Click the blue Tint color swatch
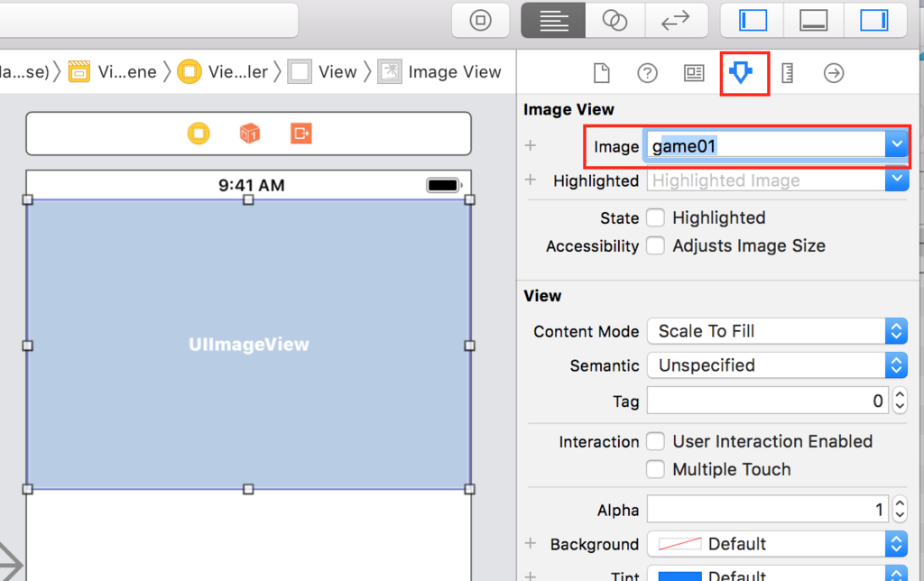The width and height of the screenshot is (924, 581). 679,576
